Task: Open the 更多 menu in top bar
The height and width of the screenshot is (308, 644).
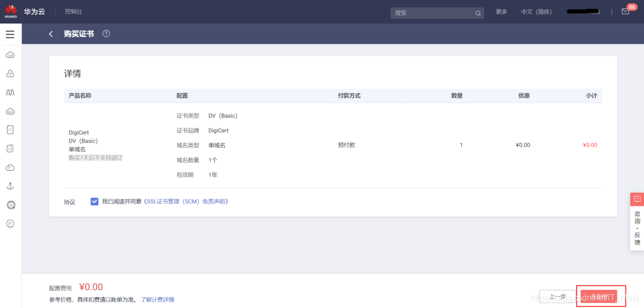Action: (501, 12)
